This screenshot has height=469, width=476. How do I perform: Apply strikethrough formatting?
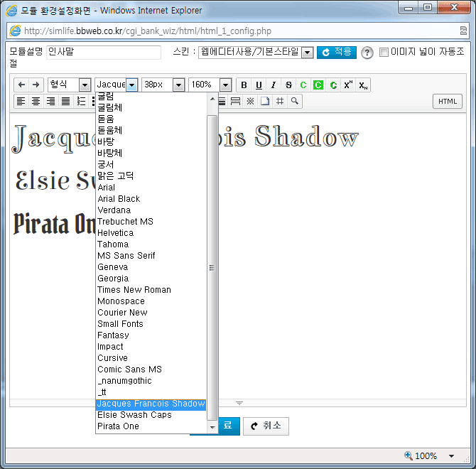[288, 85]
